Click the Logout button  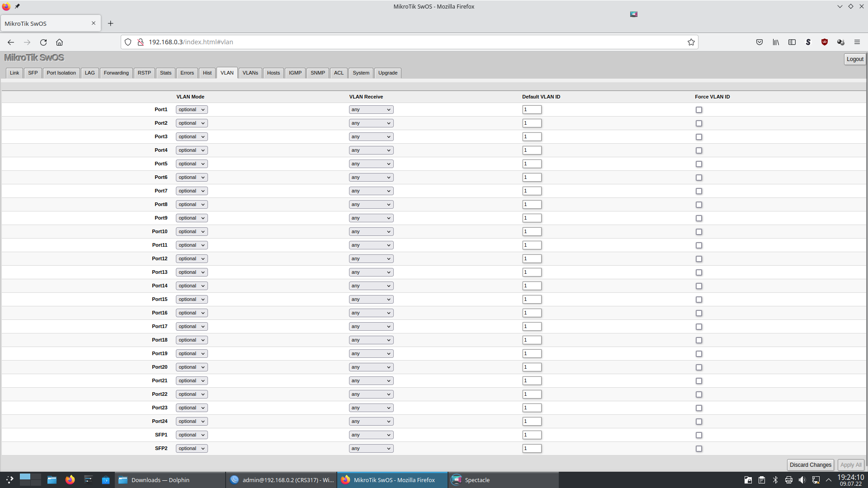[x=854, y=59]
